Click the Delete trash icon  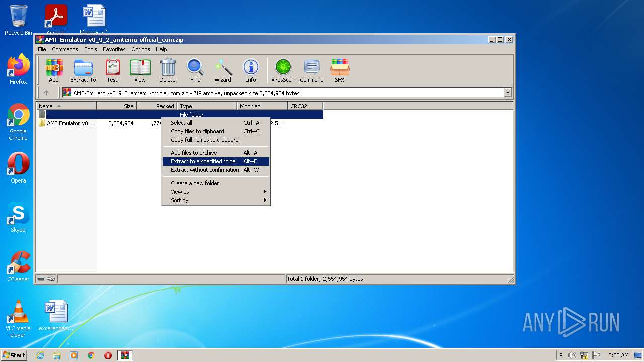[168, 70]
